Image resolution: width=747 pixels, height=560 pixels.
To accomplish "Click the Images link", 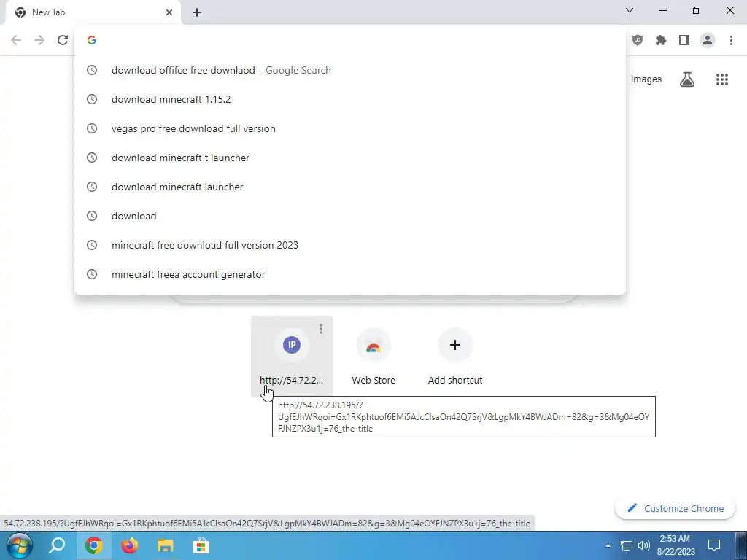I will (646, 79).
